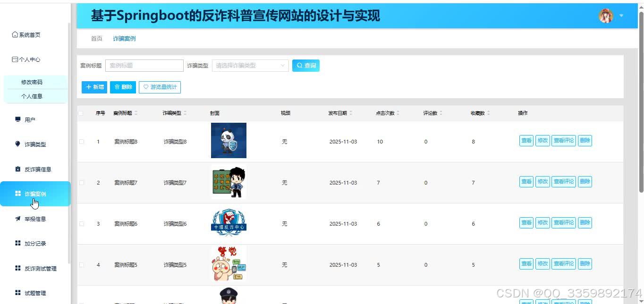Click the 删除 button in the toolbar
Screen dimensions: 644x304
[123, 87]
